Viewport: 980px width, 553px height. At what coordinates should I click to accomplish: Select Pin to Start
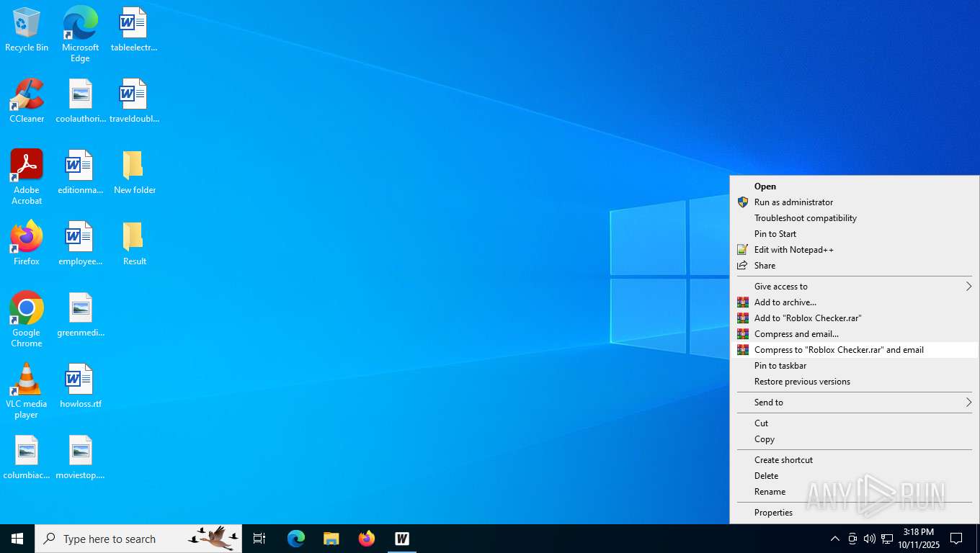point(854,234)
